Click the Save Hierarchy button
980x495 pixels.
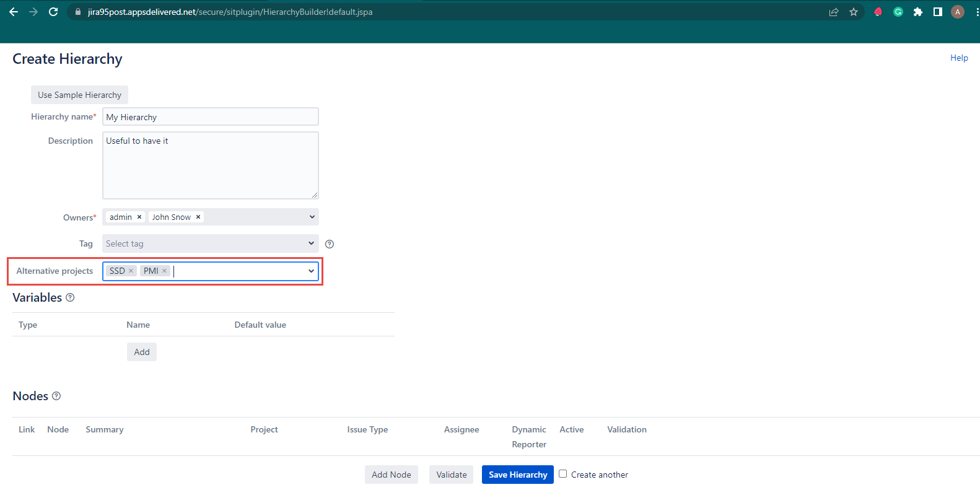click(x=517, y=475)
